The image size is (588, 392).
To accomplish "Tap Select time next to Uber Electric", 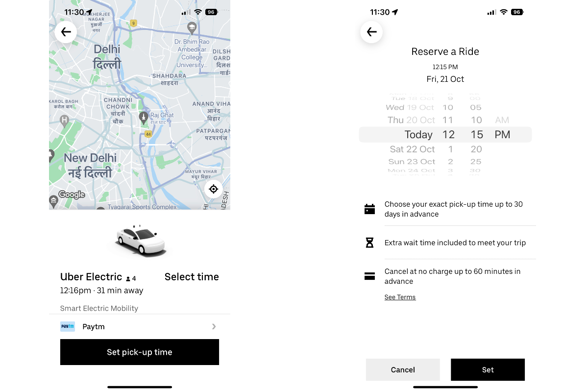I will click(192, 277).
